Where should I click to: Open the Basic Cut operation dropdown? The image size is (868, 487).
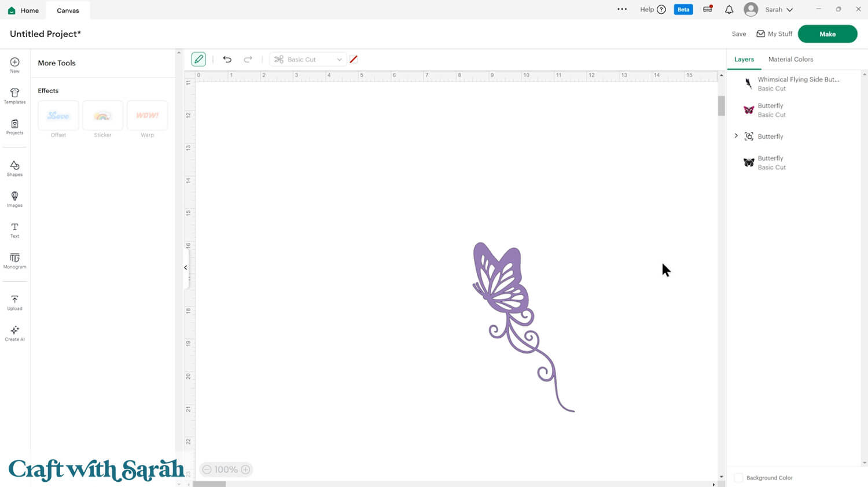coord(308,60)
